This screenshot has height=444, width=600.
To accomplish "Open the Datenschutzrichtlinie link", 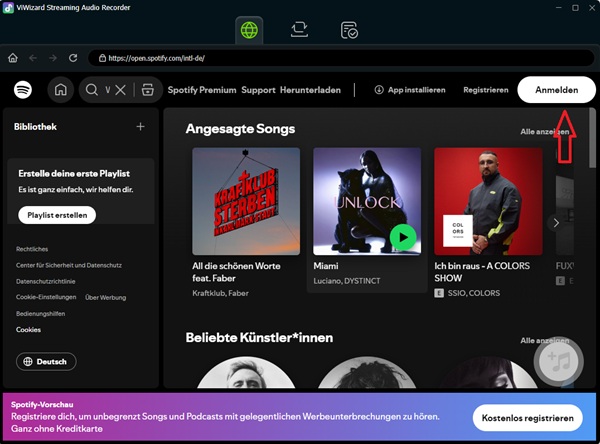I will click(46, 281).
